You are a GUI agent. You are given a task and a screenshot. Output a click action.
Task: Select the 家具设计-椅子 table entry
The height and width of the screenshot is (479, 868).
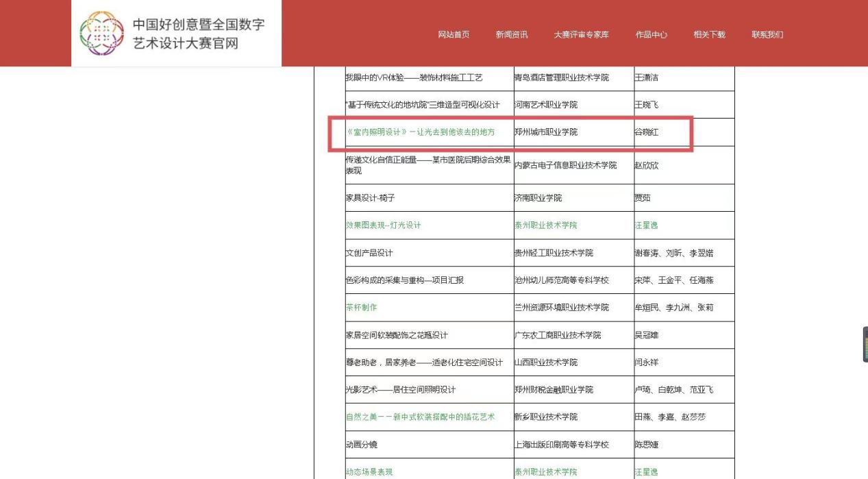point(370,198)
